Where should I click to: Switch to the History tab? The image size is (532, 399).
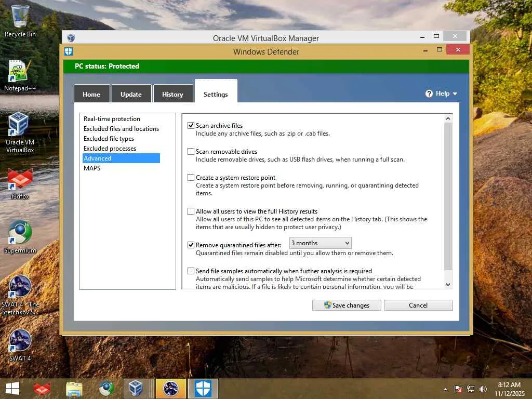pyautogui.click(x=172, y=94)
